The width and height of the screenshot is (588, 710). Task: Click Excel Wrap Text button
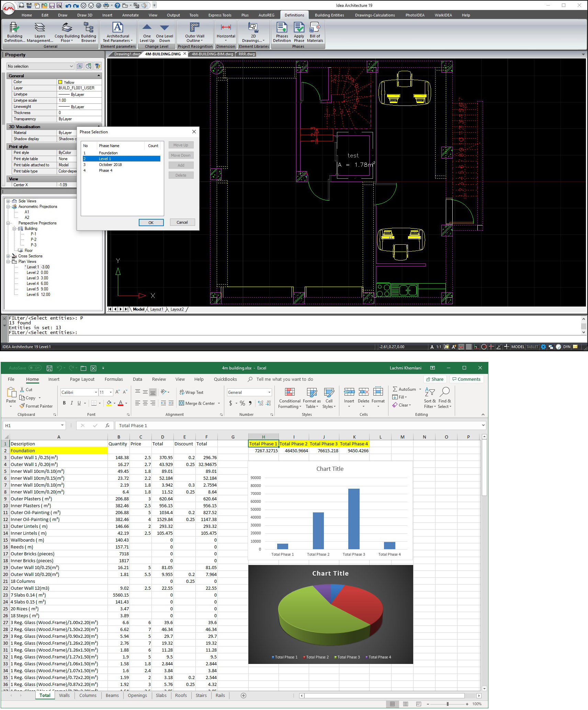click(192, 392)
